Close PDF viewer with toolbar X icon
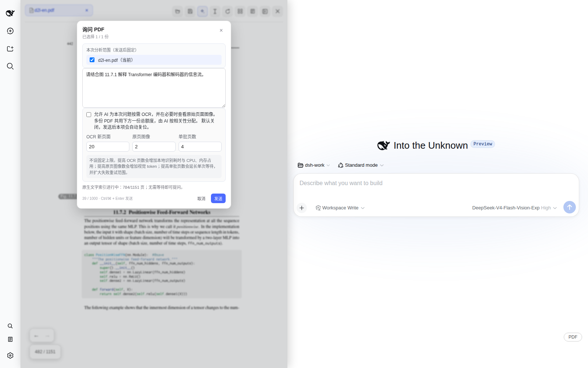 (x=278, y=11)
